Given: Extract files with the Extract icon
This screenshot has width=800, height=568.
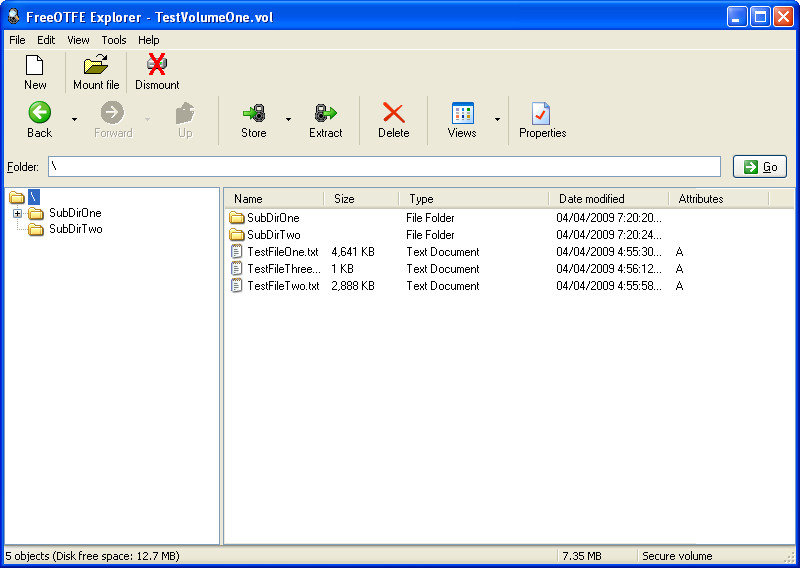Looking at the screenshot, I should point(326,113).
